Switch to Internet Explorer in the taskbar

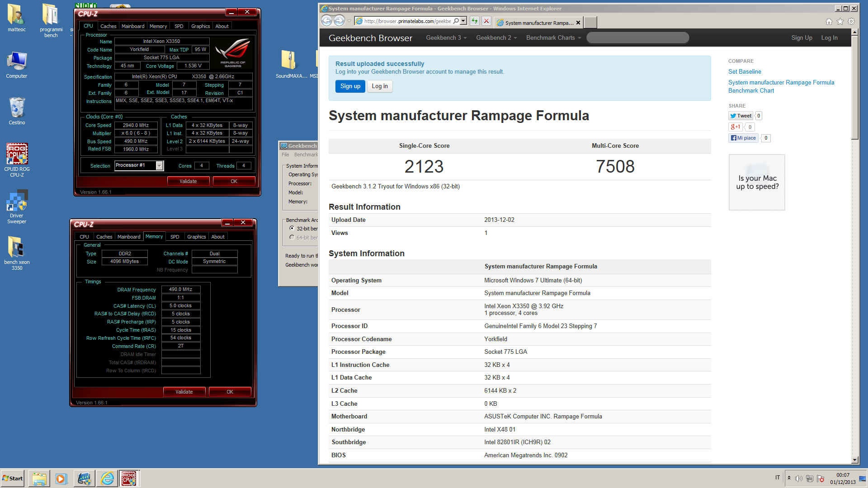[x=108, y=479]
